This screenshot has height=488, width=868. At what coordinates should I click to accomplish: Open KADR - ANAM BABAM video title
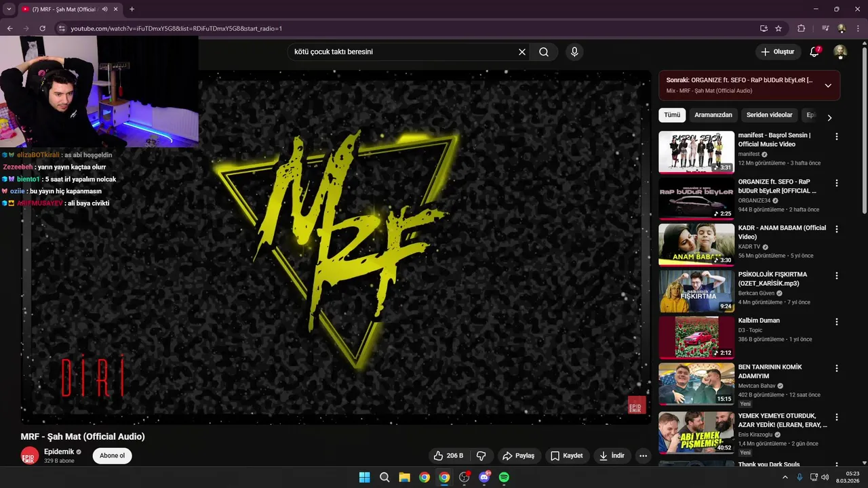(x=782, y=232)
